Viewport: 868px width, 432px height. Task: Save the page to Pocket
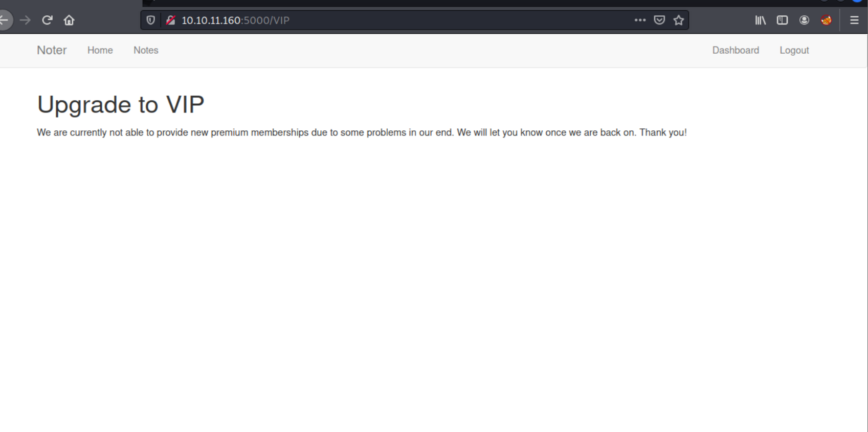tap(659, 20)
